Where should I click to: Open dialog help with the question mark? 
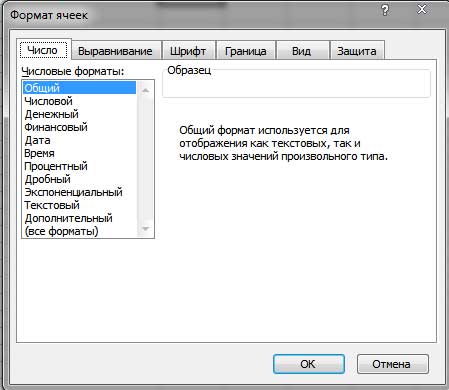pos(385,10)
